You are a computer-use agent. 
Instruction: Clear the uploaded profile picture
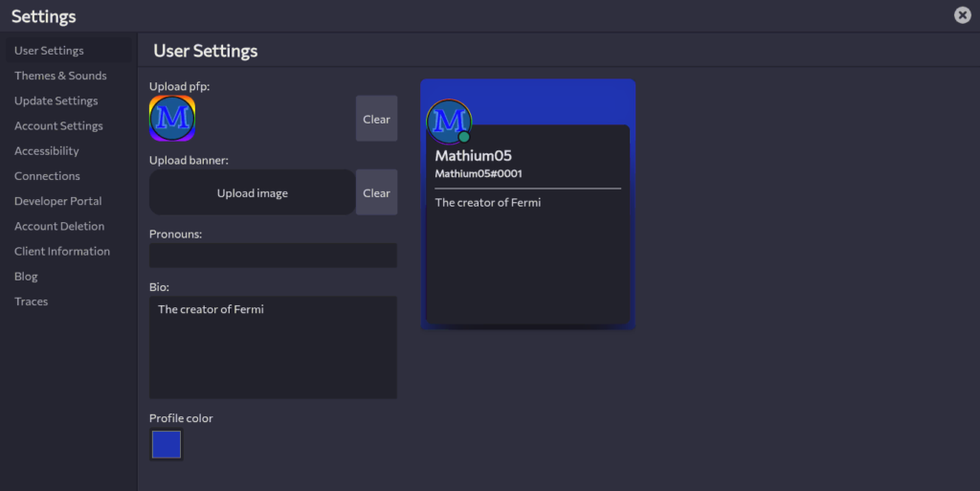[x=376, y=120]
